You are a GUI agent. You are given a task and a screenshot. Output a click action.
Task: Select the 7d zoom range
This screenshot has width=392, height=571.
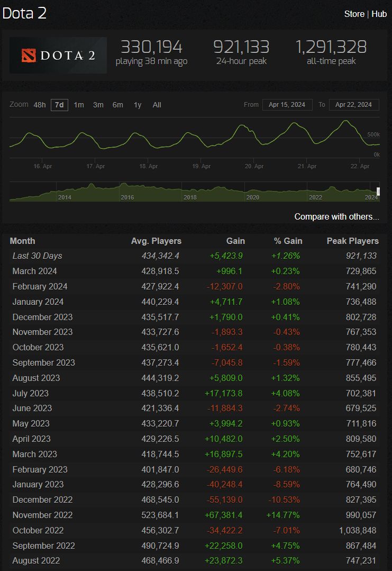(x=59, y=105)
